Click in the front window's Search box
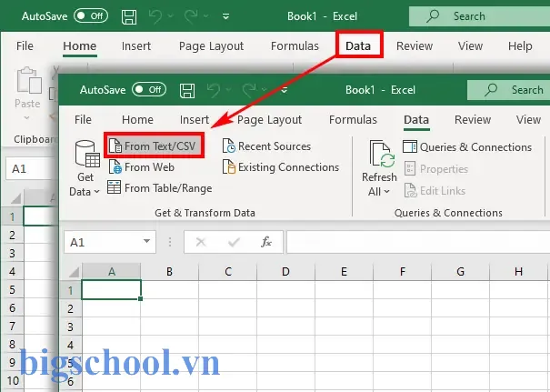This screenshot has width=550, height=392. pos(508,90)
